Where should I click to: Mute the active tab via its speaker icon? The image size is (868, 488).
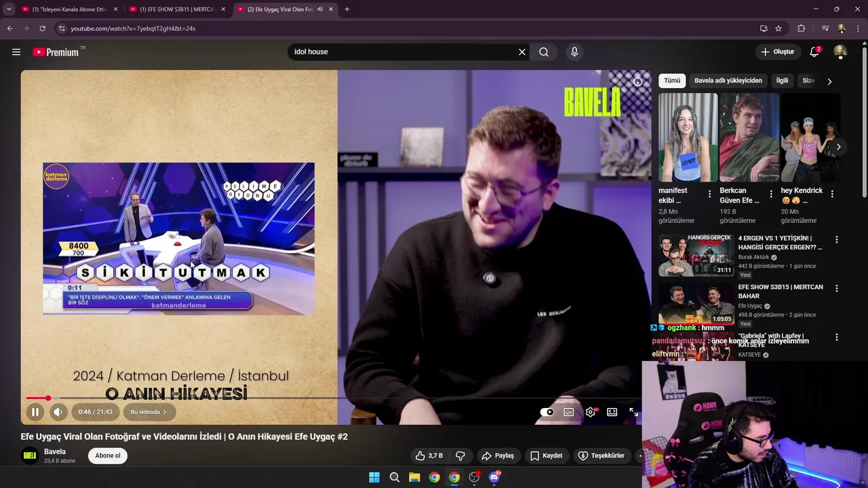tap(319, 9)
